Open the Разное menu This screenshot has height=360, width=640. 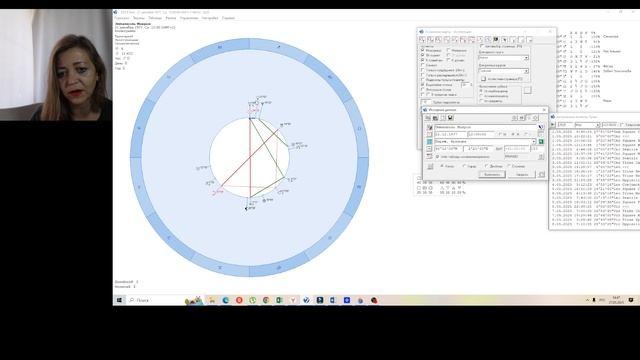(171, 18)
